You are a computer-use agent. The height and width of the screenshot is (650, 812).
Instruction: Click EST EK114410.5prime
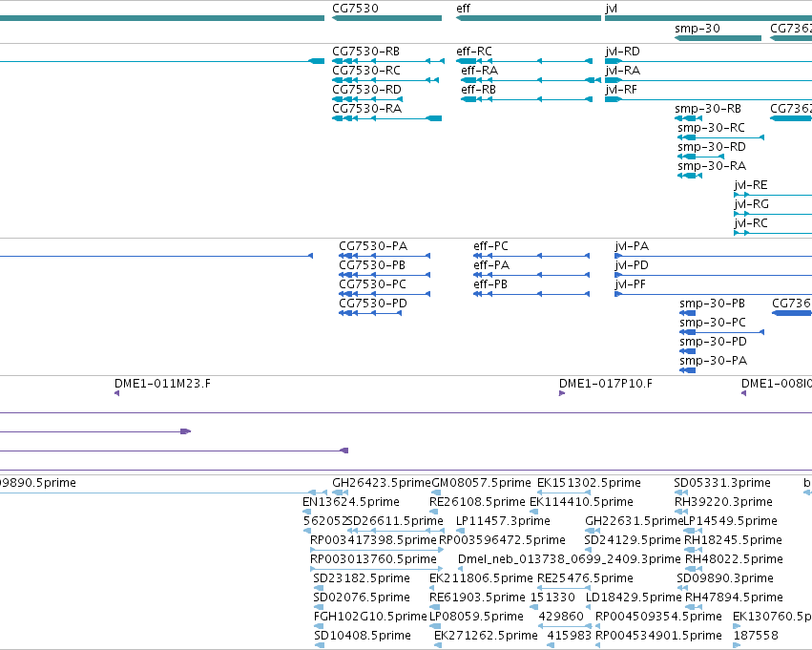[534, 512]
